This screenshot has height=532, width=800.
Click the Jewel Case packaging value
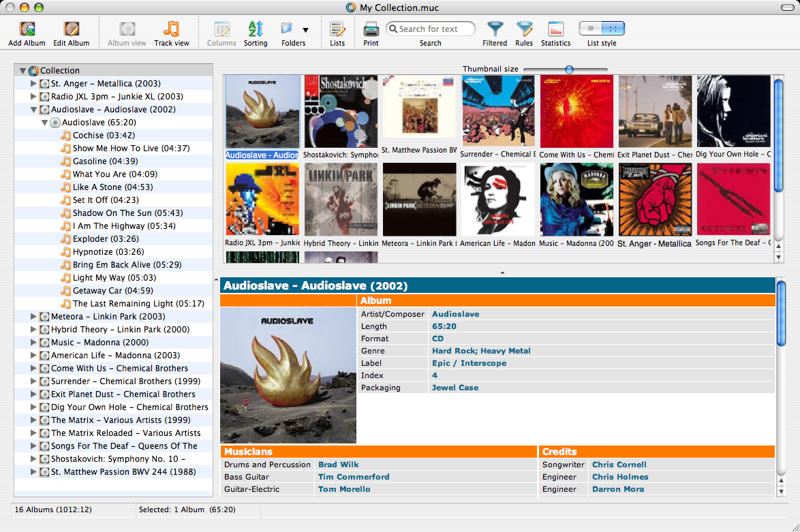pos(455,388)
